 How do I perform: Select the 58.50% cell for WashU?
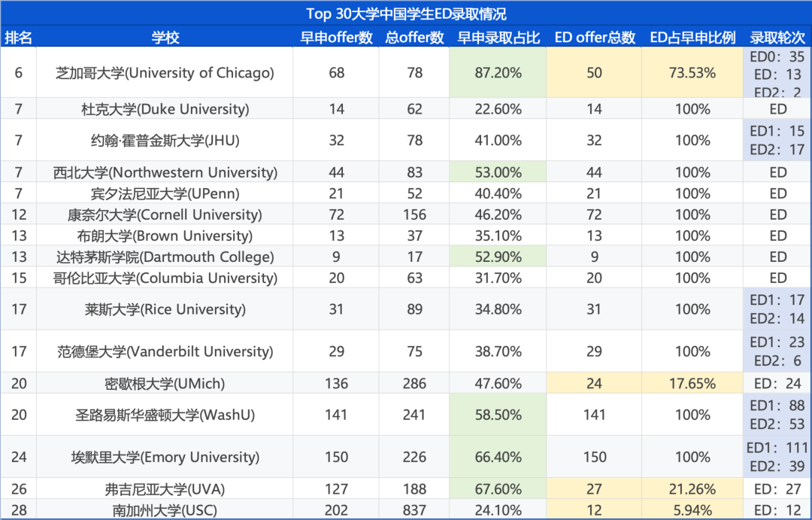[498, 415]
